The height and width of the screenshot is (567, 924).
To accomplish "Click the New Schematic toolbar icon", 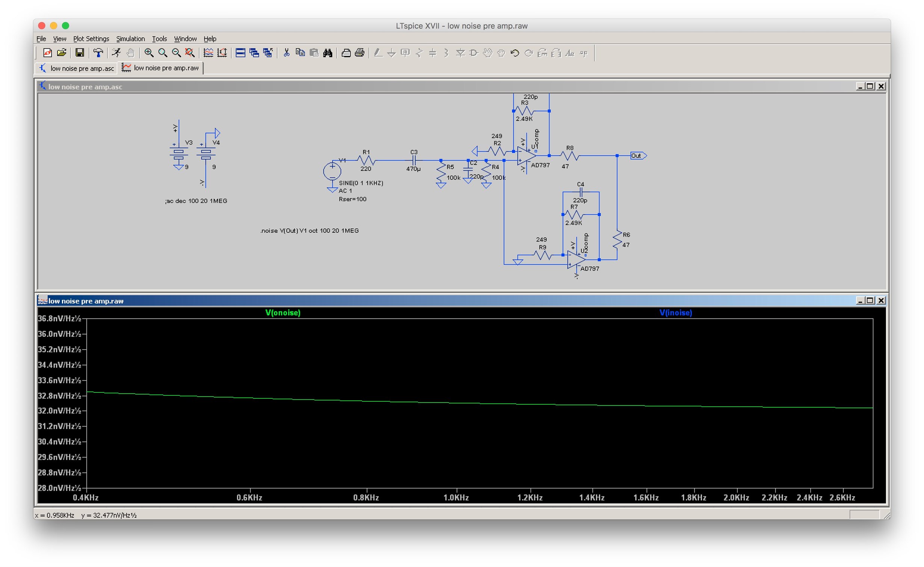I will [47, 53].
